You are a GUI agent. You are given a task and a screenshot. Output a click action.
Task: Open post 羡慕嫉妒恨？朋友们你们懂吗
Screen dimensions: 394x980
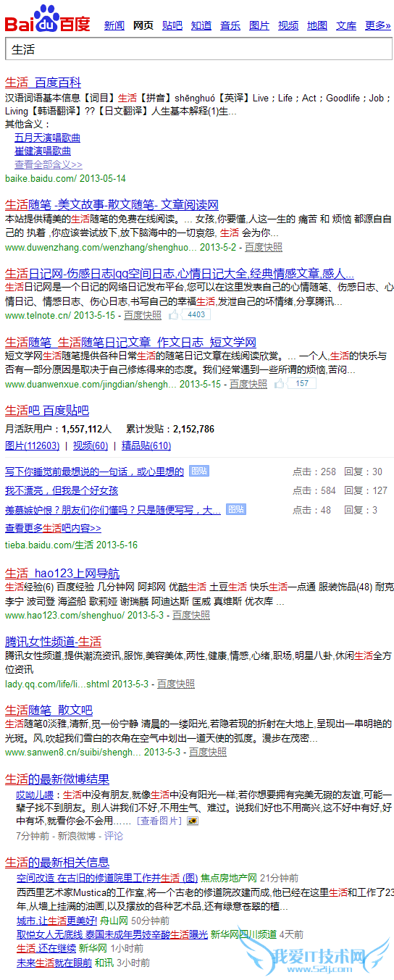point(113,510)
